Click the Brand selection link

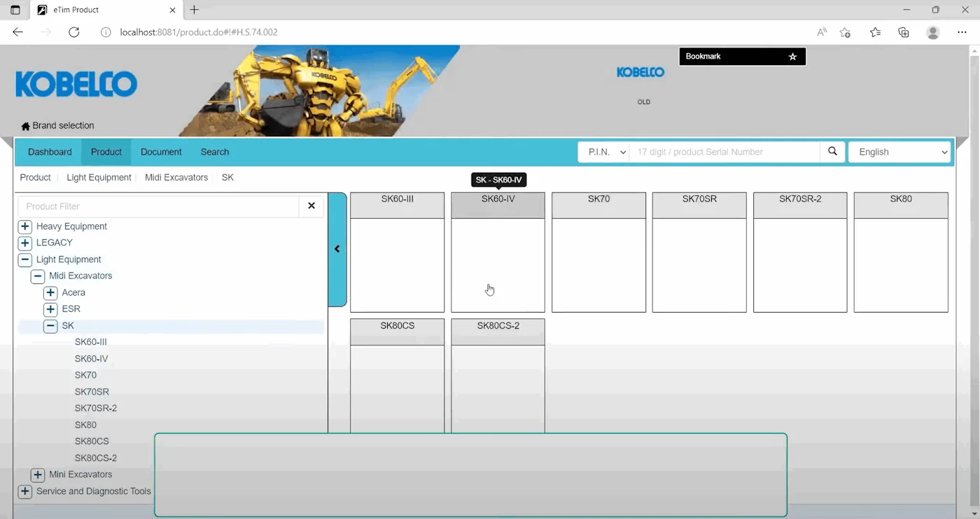(x=63, y=126)
